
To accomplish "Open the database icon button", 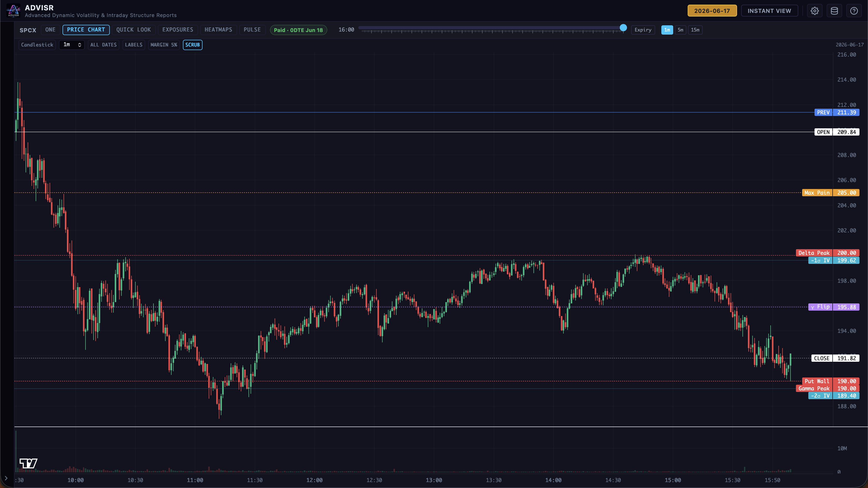I will click(834, 11).
